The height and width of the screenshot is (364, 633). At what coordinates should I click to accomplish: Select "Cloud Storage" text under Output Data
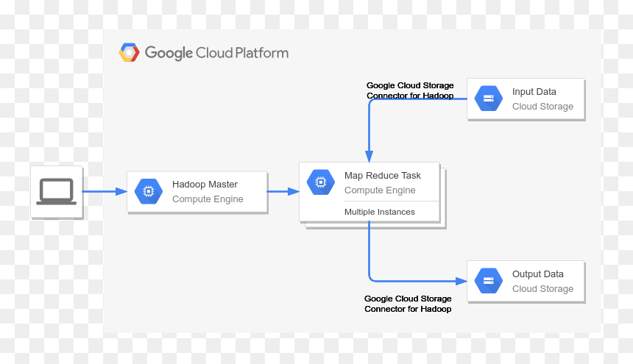542,288
